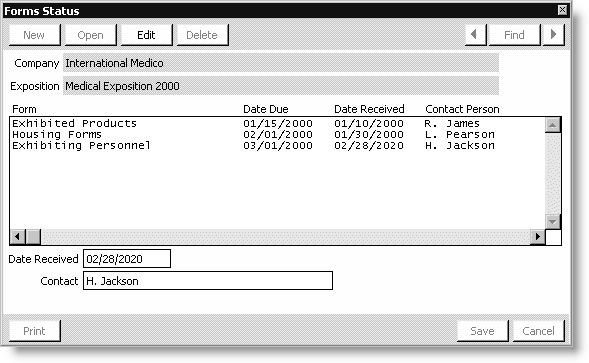Click due date 03/01/2000

pos(278,145)
